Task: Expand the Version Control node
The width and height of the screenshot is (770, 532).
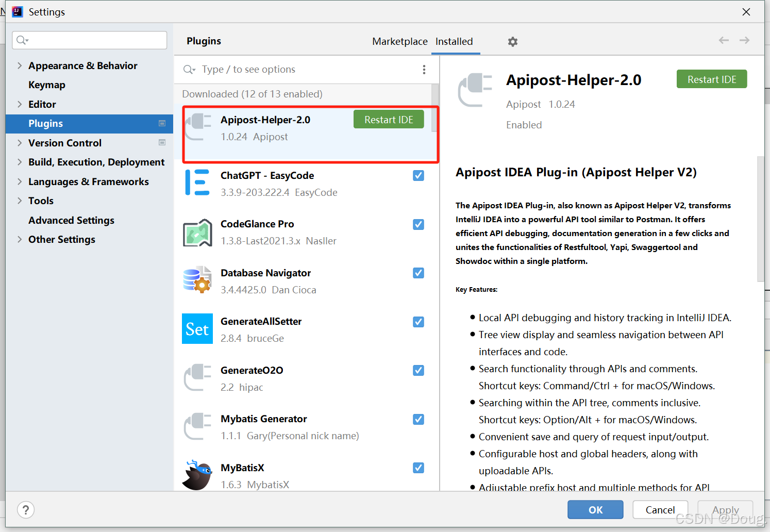Action: [20, 143]
